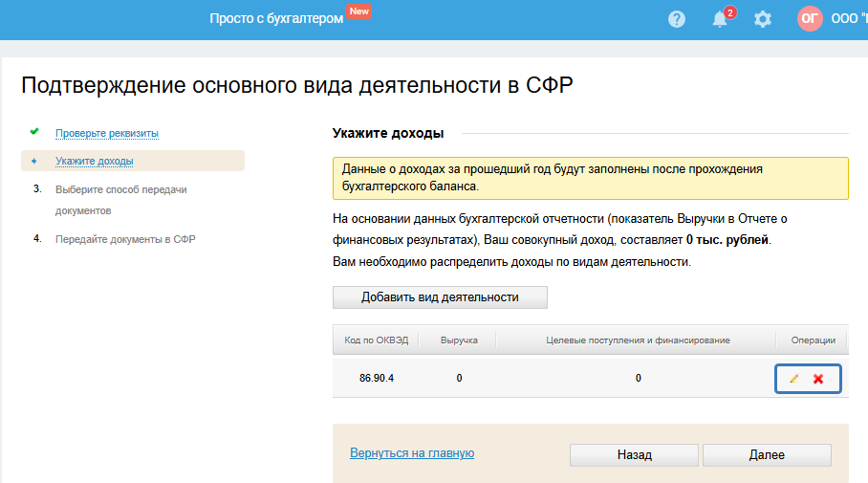
Task: Click "Вернуться на главную" link
Action: pos(412,453)
